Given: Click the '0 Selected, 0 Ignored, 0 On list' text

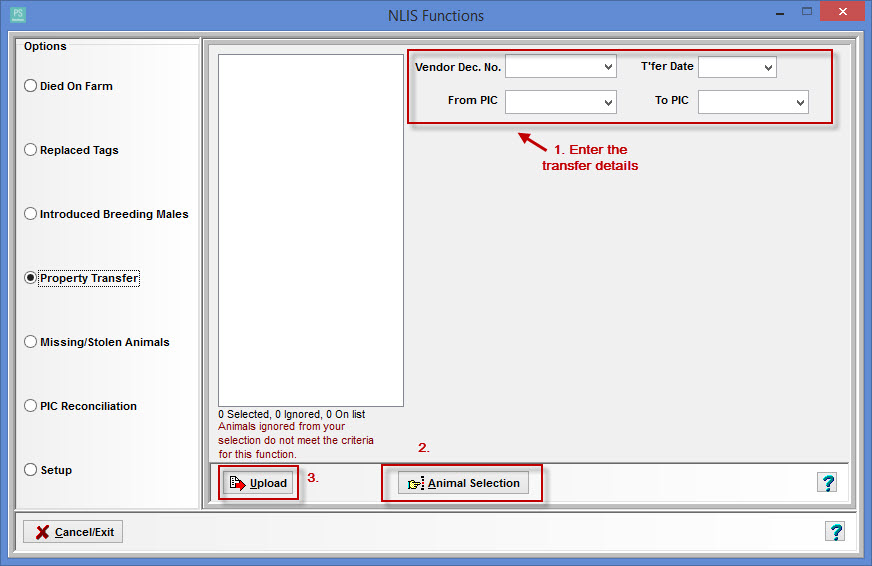Looking at the screenshot, I should tap(292, 414).
